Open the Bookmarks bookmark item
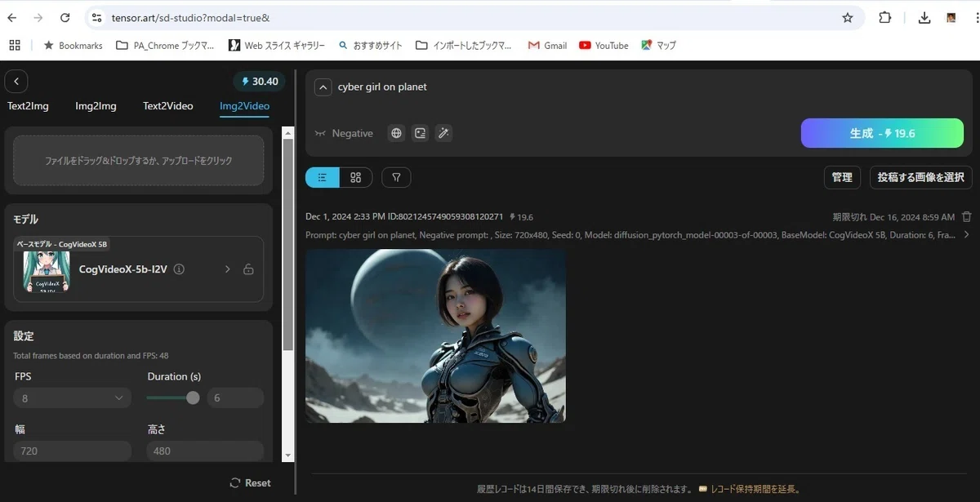Screen dimensions: 980x502 tap(73, 46)
